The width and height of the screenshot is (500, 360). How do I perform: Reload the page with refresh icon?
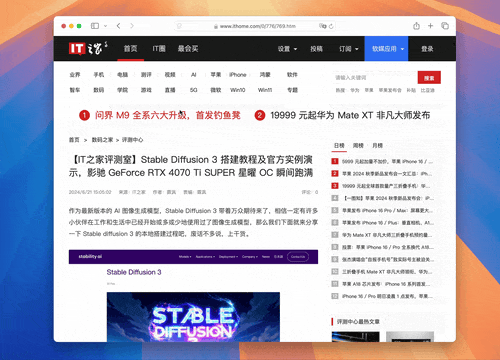pos(331,26)
